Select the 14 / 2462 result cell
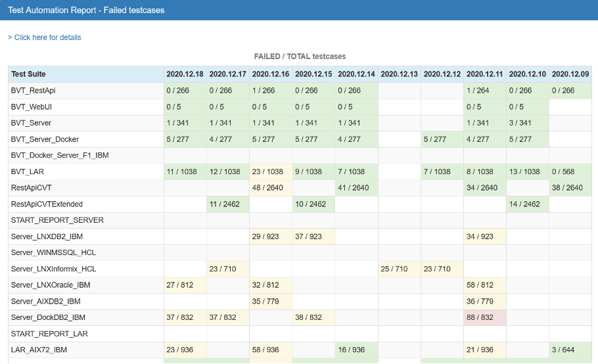This screenshot has height=364, width=598. coord(524,204)
